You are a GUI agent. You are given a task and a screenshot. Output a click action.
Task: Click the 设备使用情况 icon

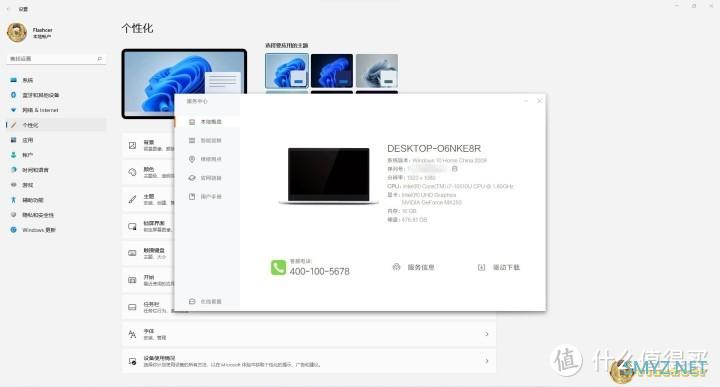tap(132, 361)
